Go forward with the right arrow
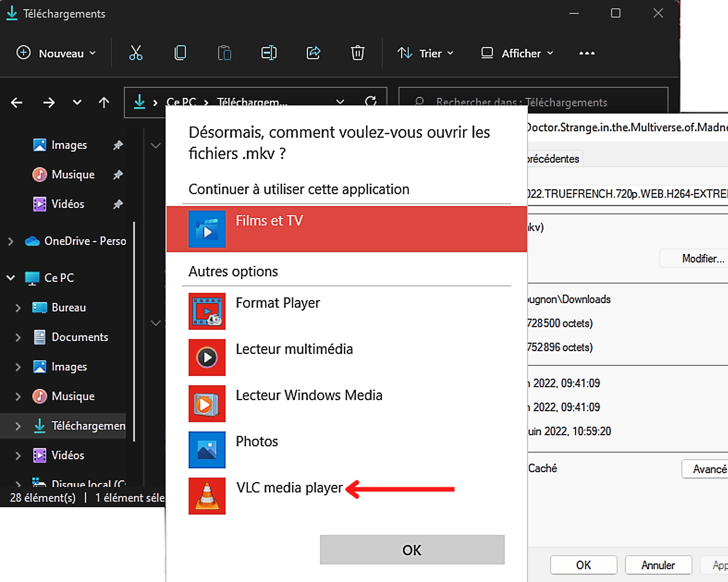Viewport: 728px width, 582px height. 48,103
